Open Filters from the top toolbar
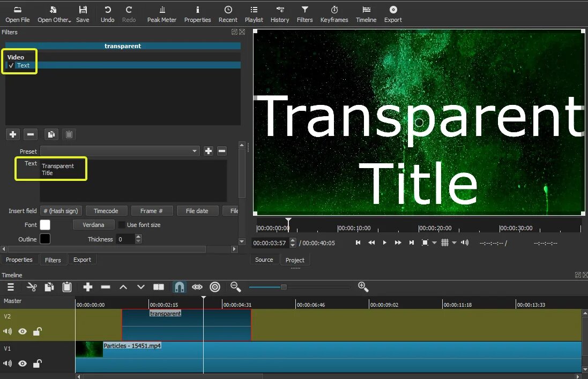588x379 pixels. [x=304, y=14]
